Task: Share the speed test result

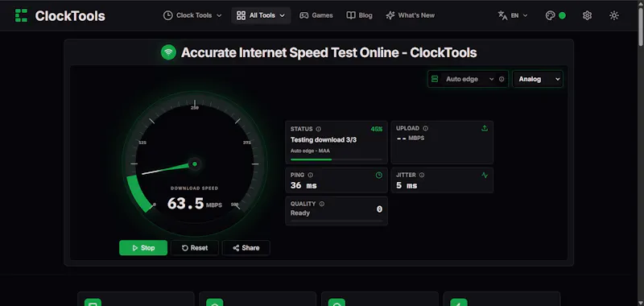Action: [246, 248]
